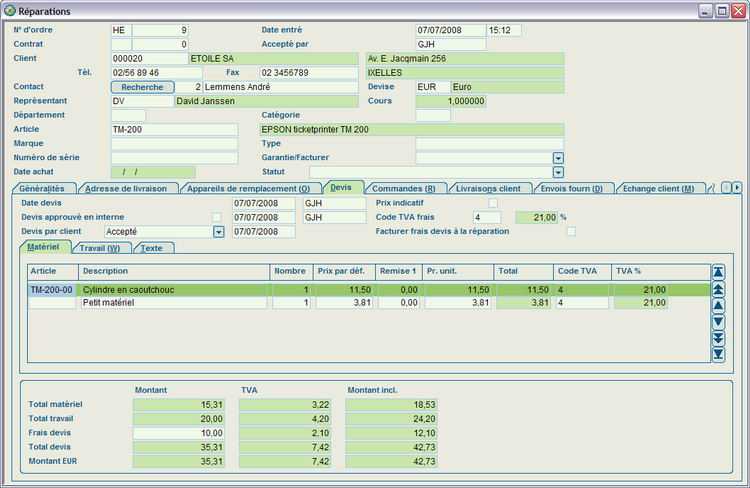The height and width of the screenshot is (488, 750).
Task: Click the Article field TM-200
Action: tap(174, 130)
